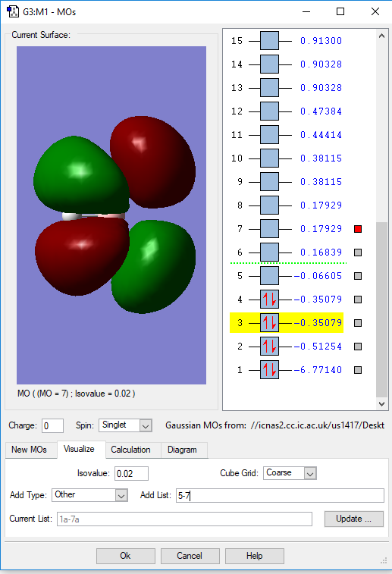Click the Isovalue input field
Screen dimensions: 392x574
131,473
